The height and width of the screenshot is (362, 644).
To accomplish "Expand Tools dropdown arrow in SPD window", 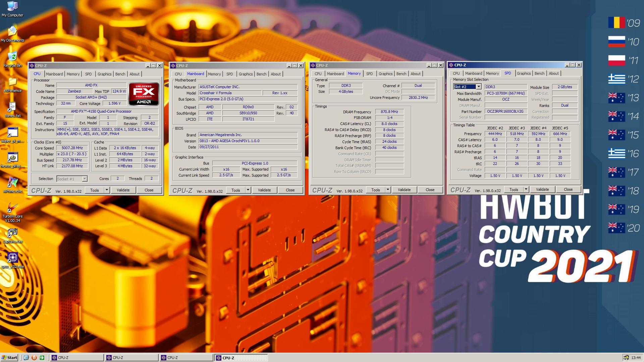I will (x=526, y=189).
